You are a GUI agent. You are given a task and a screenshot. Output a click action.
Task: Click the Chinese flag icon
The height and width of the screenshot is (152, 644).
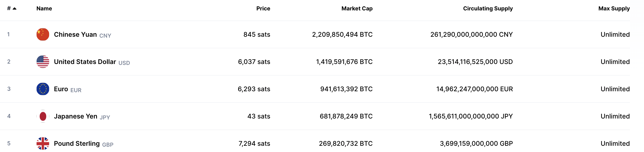click(43, 34)
